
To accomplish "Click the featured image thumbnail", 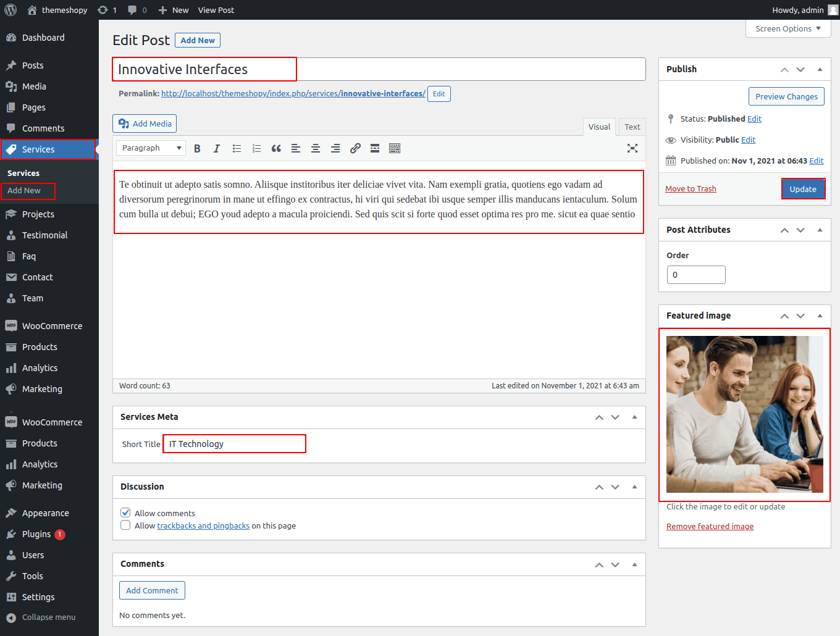I will (x=744, y=414).
